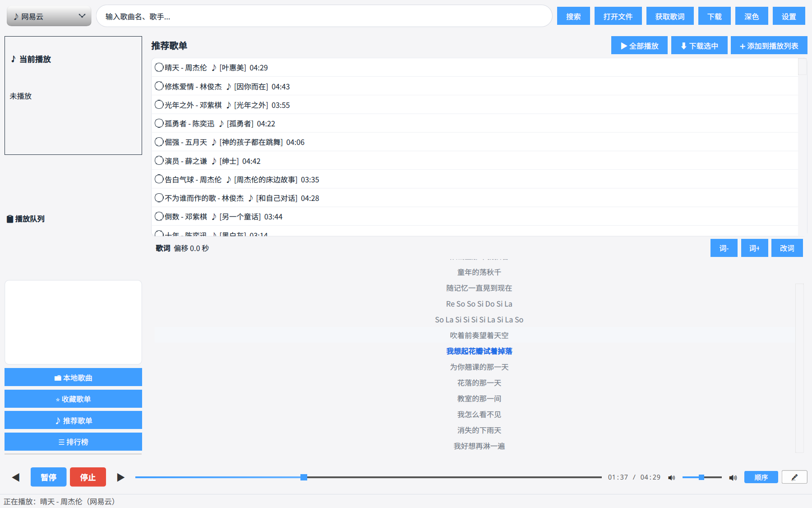The image size is (812, 508).
Task: Select the radio for 修炼爱情 - 林俊杰
Action: coord(159,86)
